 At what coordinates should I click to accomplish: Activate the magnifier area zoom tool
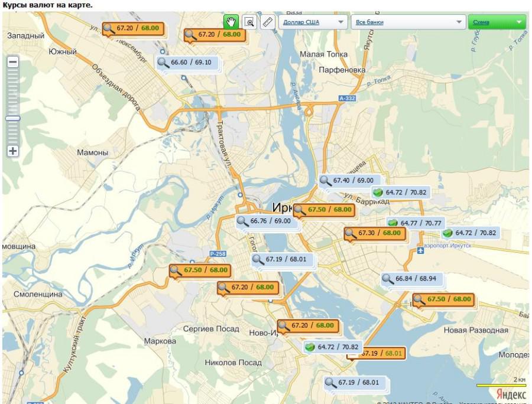coord(249,22)
